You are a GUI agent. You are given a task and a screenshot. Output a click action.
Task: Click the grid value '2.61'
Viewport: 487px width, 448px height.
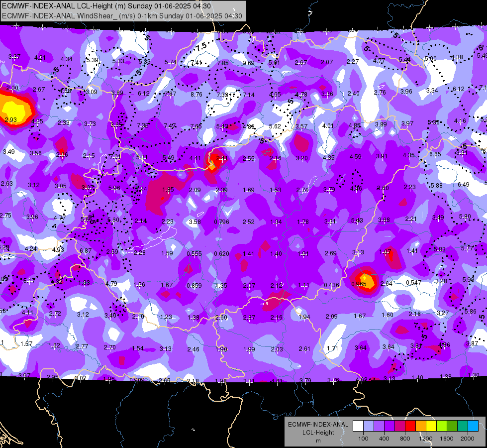304,349
